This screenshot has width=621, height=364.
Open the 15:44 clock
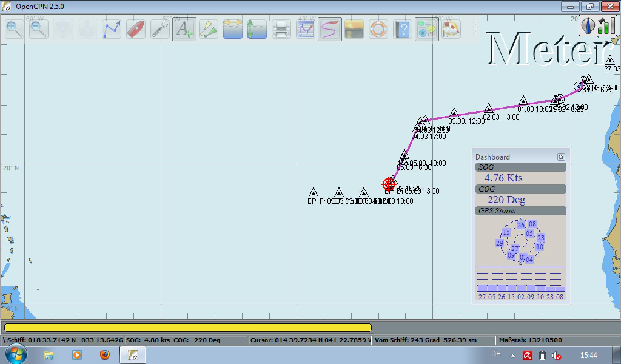(x=589, y=355)
